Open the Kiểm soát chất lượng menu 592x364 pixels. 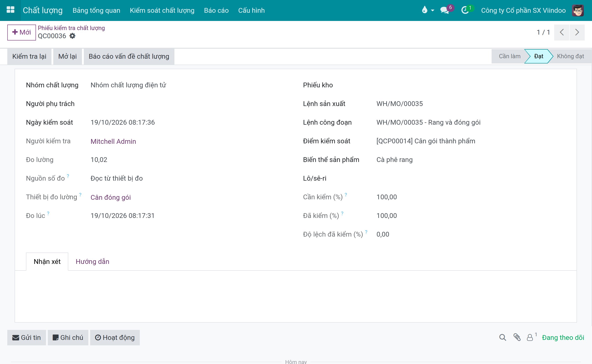coord(162,10)
